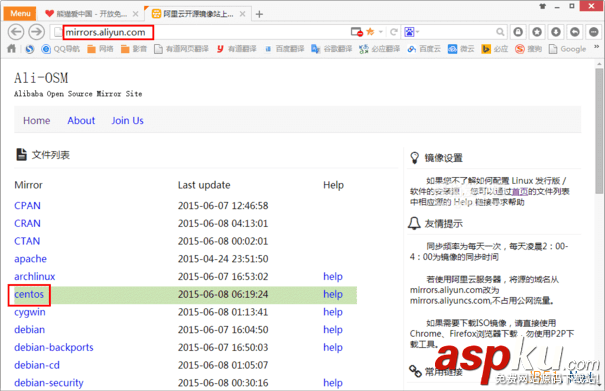Open the shirt skin icon in title bar

coord(542,6)
